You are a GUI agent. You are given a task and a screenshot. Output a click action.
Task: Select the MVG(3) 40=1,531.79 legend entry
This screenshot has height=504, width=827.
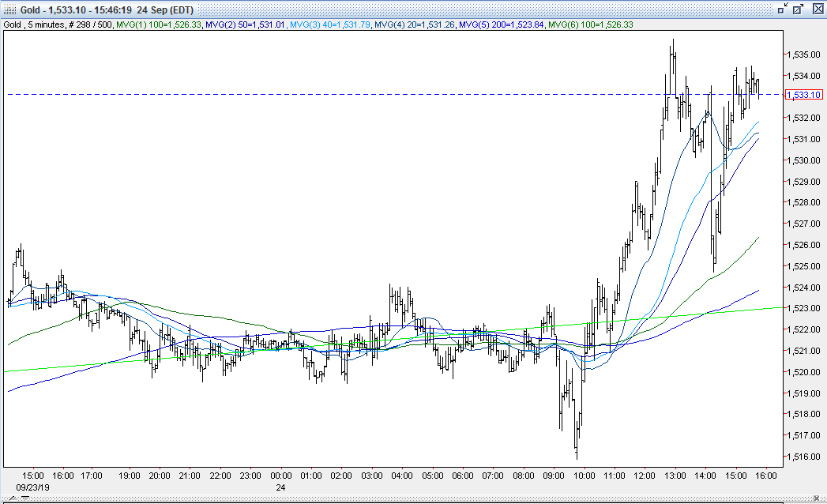click(x=330, y=24)
